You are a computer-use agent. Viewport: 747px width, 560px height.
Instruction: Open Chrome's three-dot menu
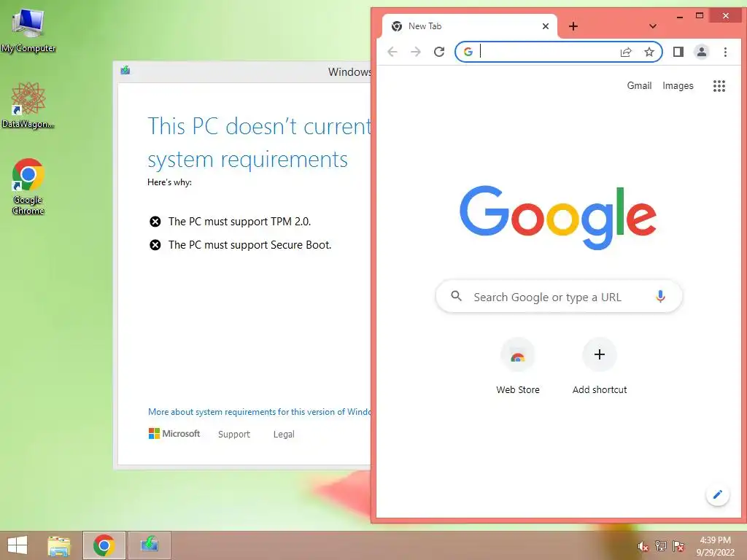point(725,52)
